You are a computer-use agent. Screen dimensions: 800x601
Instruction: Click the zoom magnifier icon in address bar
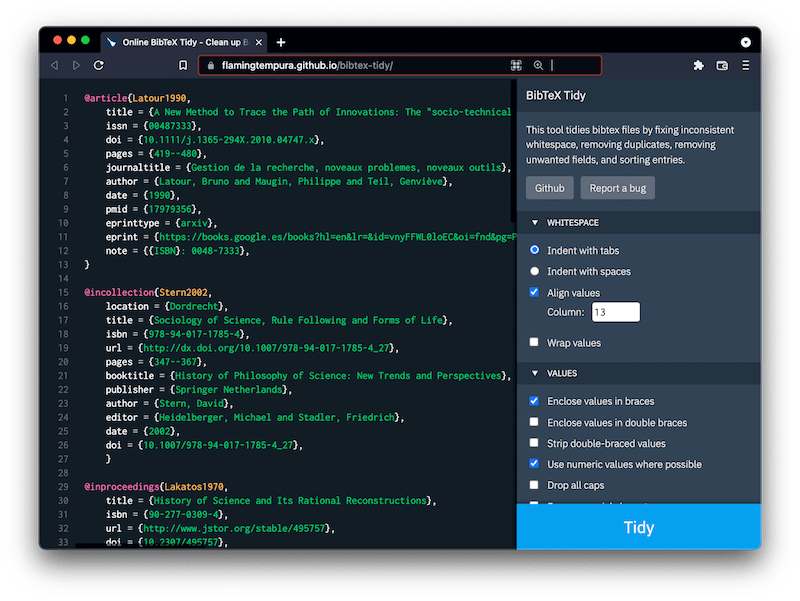538,65
